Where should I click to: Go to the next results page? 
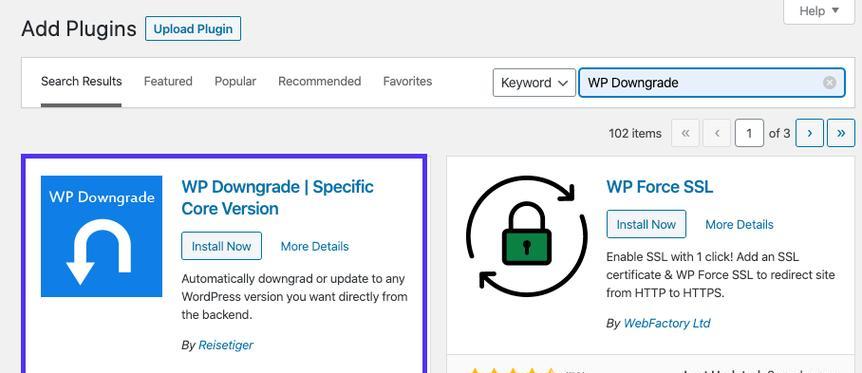809,133
